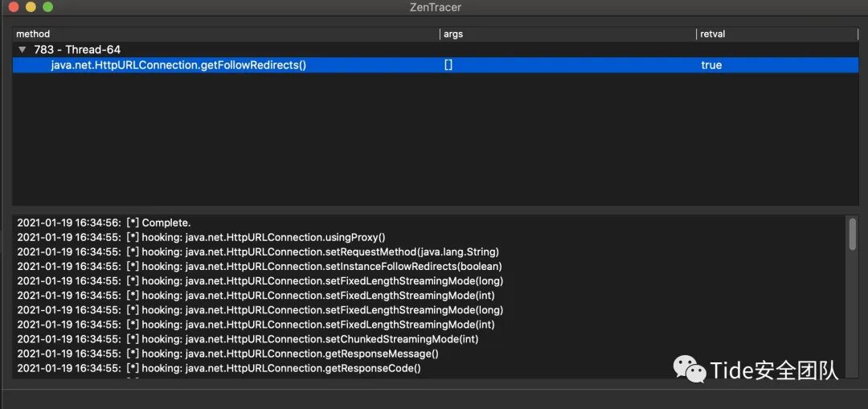Viewport: 868px width, 409px height.
Task: Select the getFollowRedirects() method row
Action: pyautogui.click(x=436, y=65)
